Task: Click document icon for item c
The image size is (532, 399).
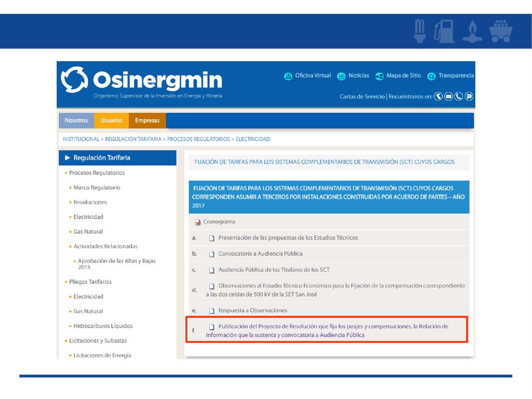Action: coord(212,270)
